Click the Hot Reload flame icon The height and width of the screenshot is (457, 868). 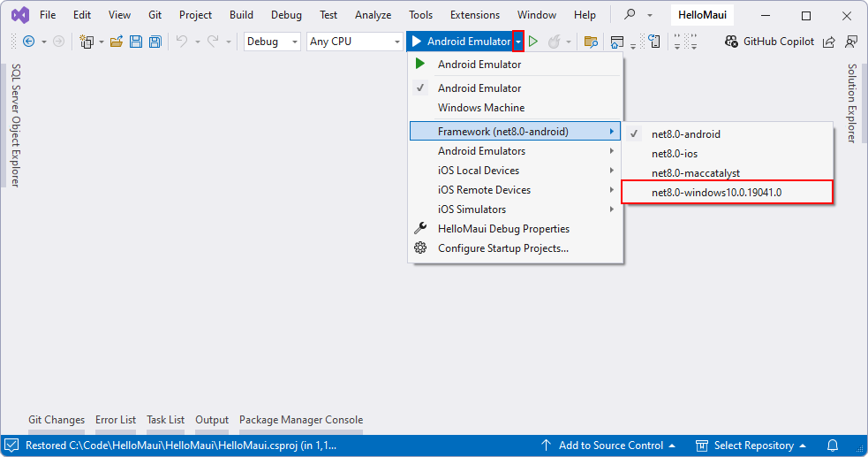coord(555,42)
